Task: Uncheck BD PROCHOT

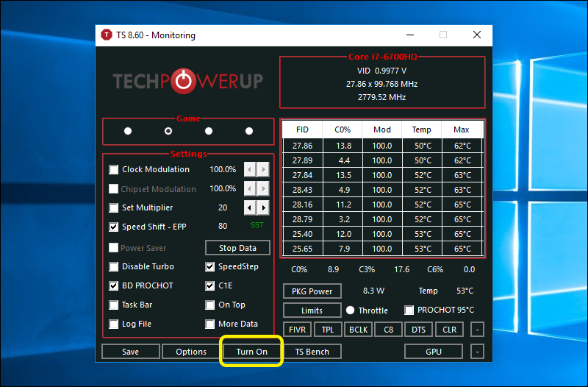Action: tap(114, 286)
